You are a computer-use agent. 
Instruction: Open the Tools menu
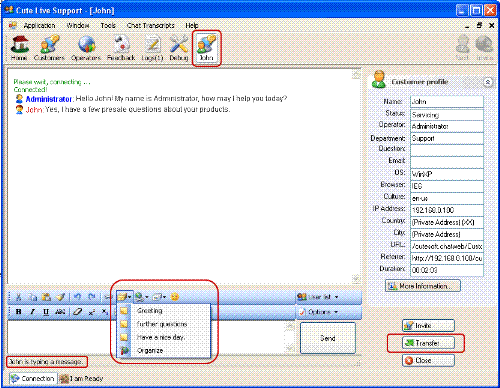click(108, 26)
